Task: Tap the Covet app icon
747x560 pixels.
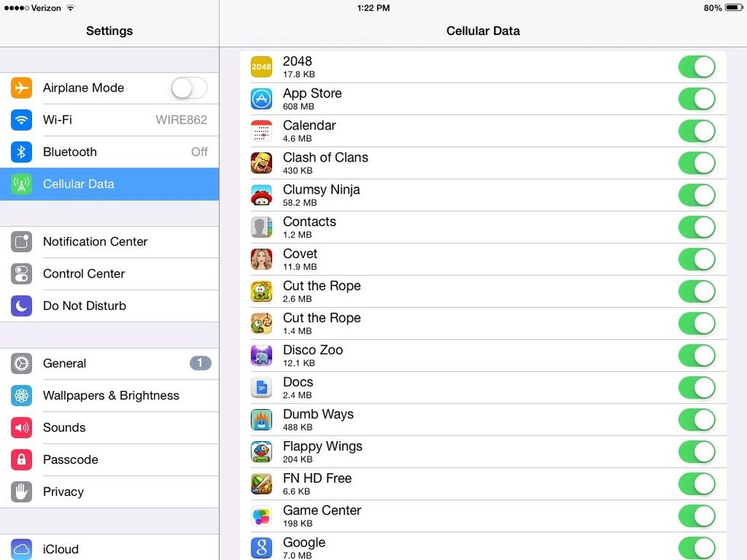Action: [x=261, y=259]
